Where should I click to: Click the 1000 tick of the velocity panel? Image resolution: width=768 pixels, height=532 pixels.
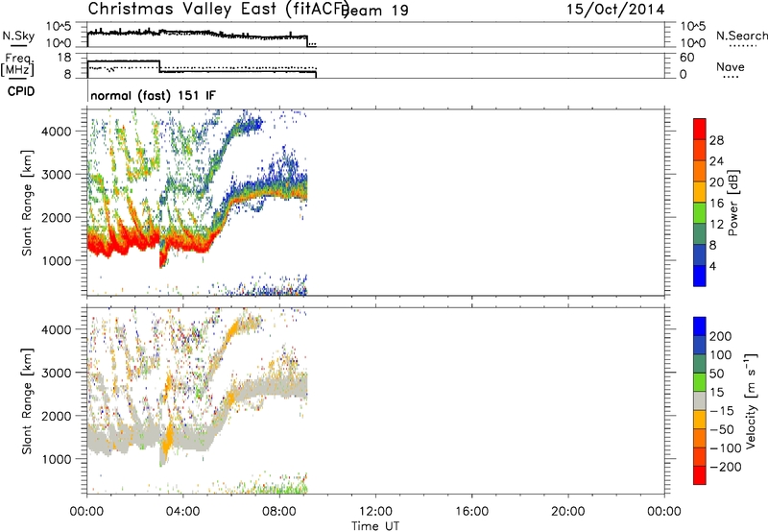(57, 459)
